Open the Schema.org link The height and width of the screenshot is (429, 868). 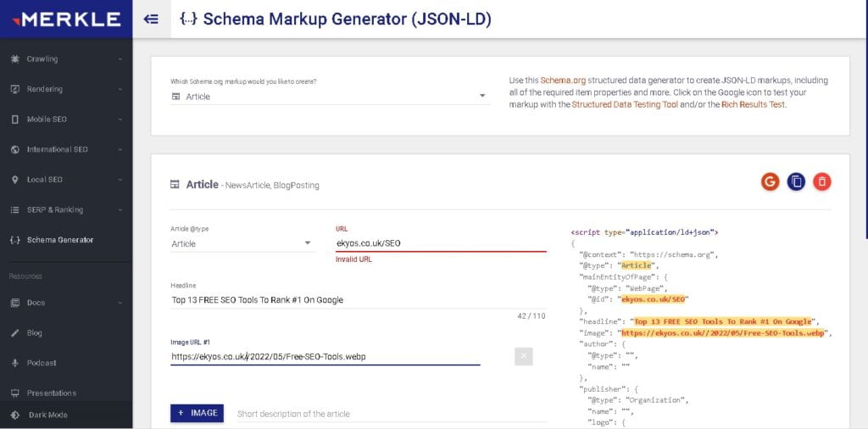coord(564,81)
